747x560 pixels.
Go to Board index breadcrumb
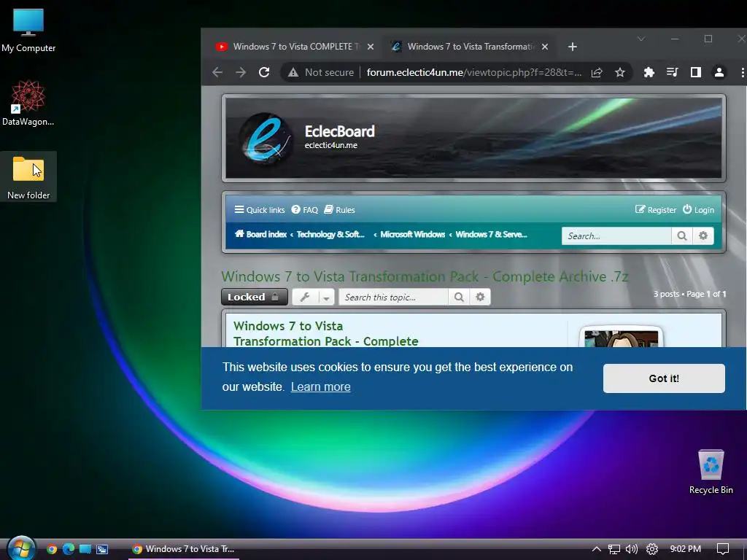(260, 234)
